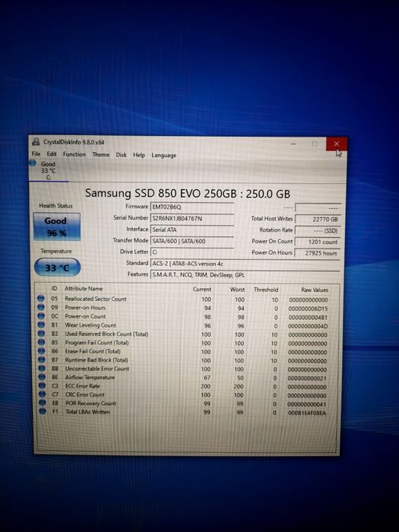Viewport: 399px width, 532px height.
Task: Click the status orb for Power-on Hours
Action: pos(41,307)
